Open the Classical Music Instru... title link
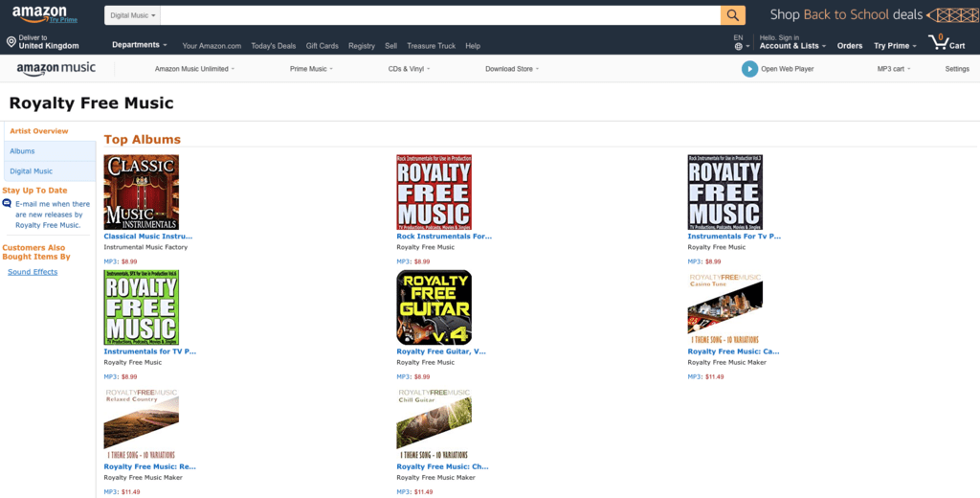This screenshot has width=980, height=498. click(148, 236)
